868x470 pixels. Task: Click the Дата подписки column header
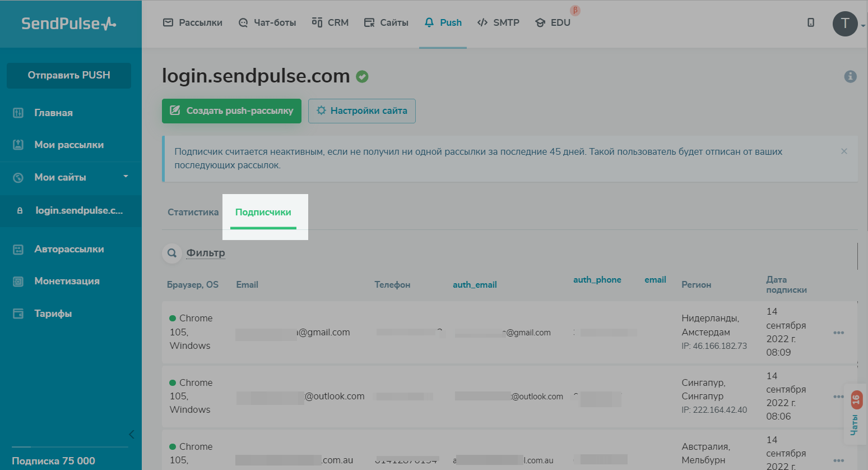pos(787,285)
